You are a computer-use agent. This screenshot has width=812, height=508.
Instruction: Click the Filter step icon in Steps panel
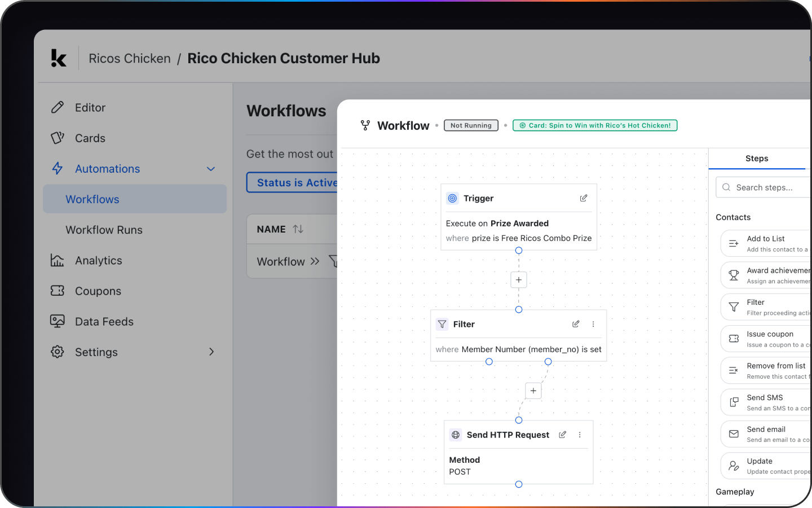click(734, 307)
